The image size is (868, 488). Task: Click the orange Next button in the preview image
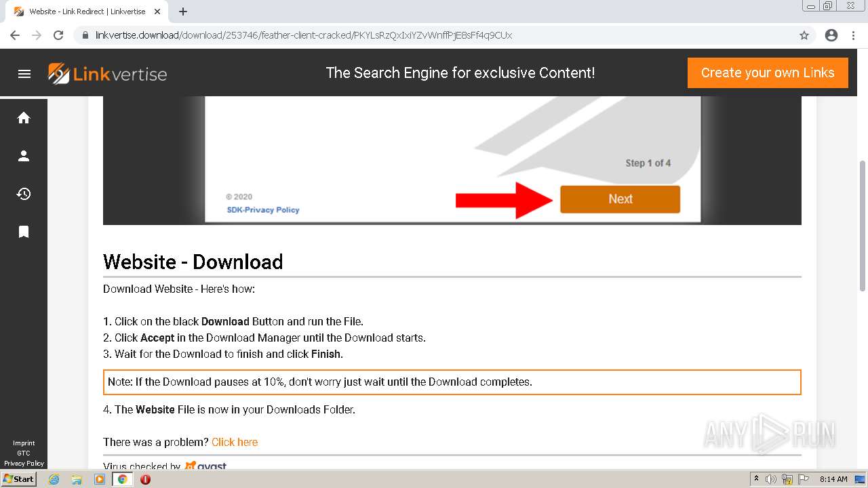click(620, 199)
